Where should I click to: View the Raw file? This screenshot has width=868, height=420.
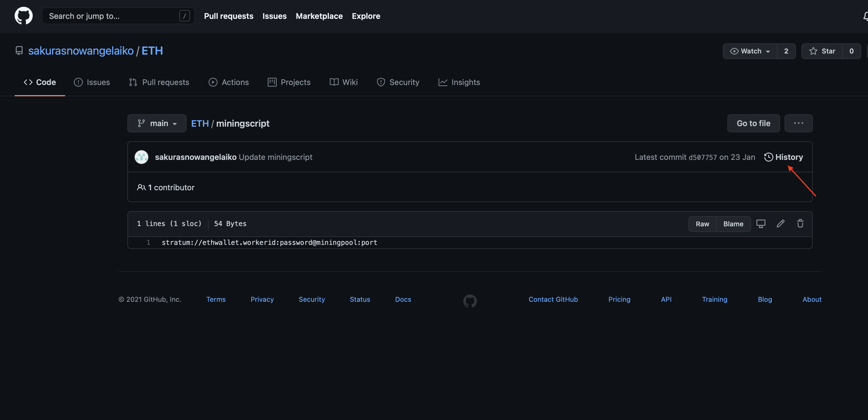click(x=702, y=224)
